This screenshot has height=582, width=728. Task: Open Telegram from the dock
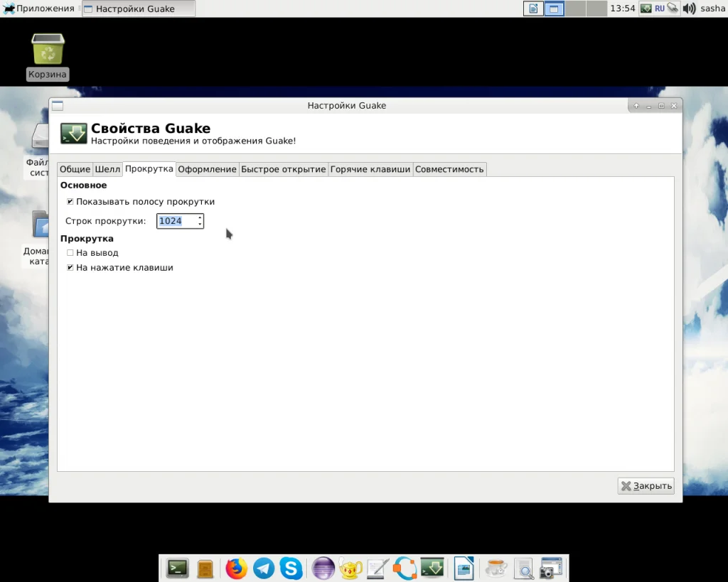point(264,568)
